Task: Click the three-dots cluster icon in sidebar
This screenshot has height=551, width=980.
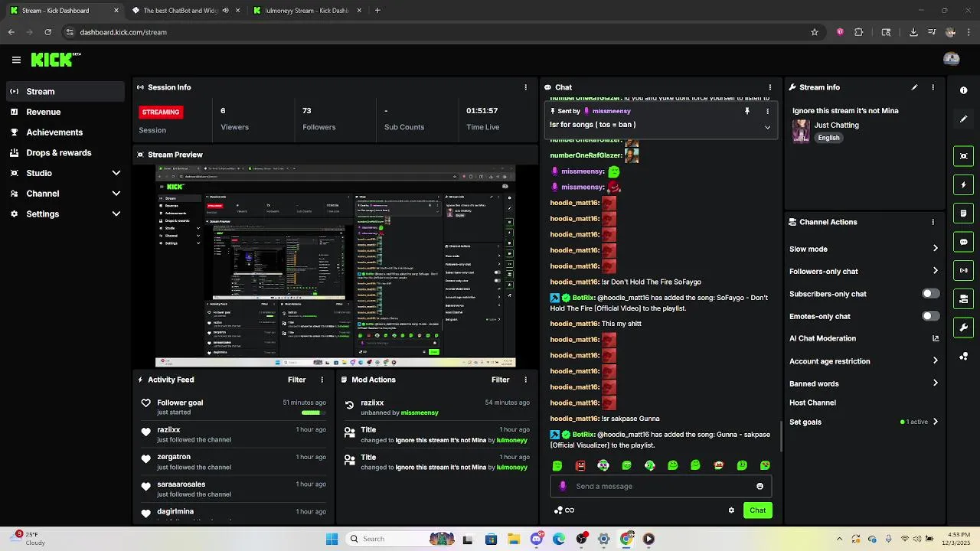Action: click(x=964, y=356)
